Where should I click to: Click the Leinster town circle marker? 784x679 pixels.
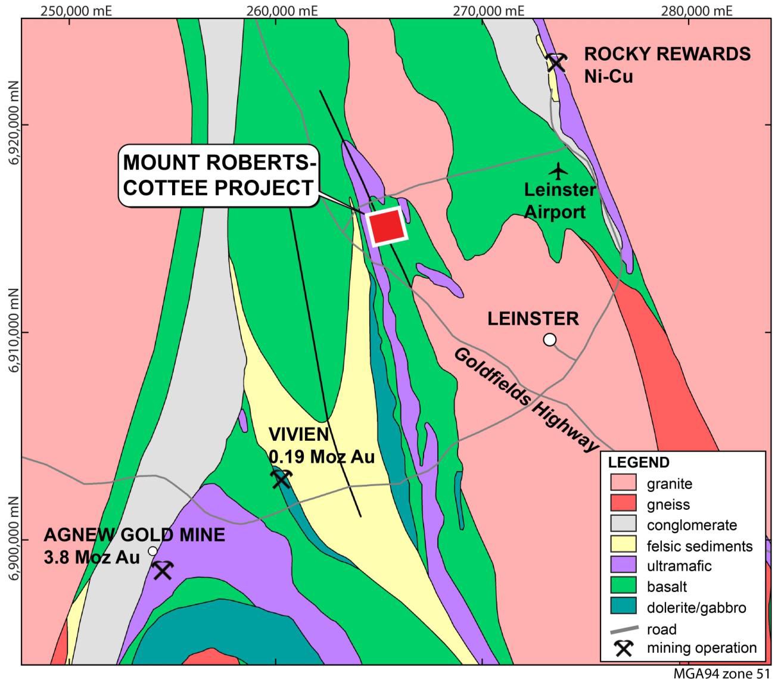[550, 339]
